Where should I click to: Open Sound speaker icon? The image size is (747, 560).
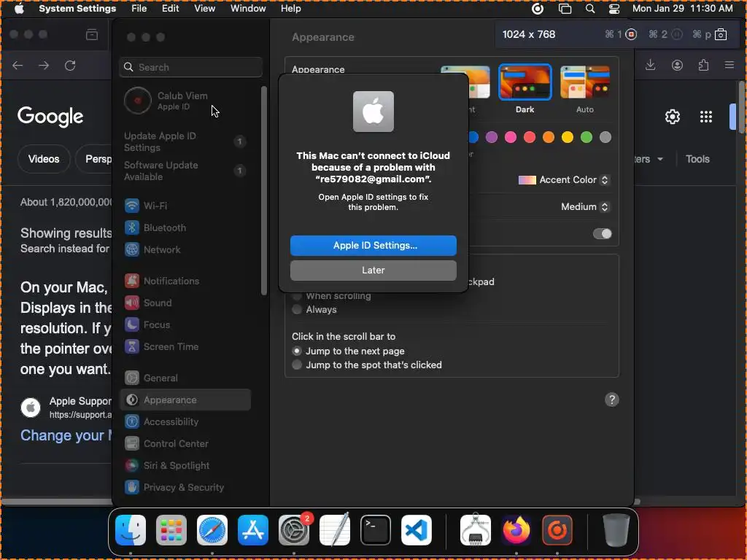click(132, 303)
